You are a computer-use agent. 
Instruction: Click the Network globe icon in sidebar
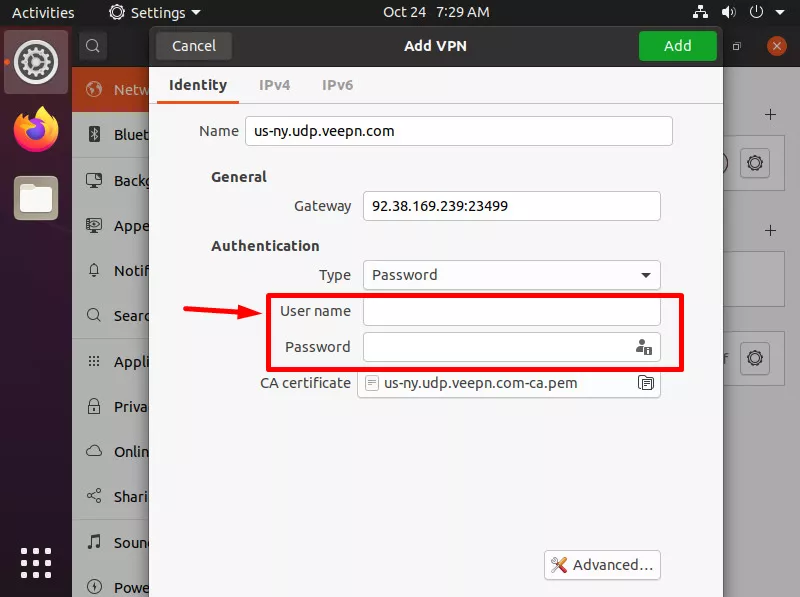click(x=94, y=89)
